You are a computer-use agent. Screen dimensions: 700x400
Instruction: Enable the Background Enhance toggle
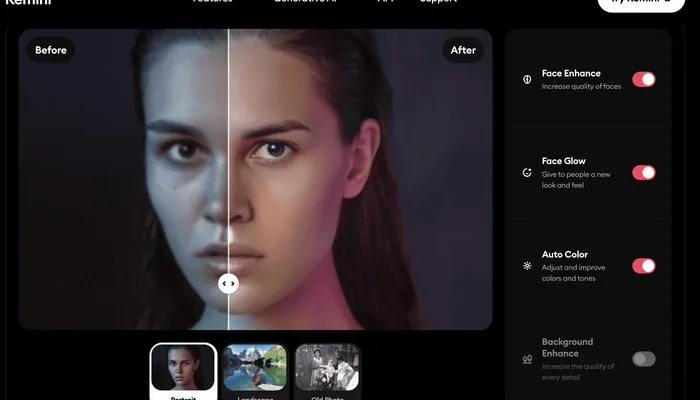point(644,359)
